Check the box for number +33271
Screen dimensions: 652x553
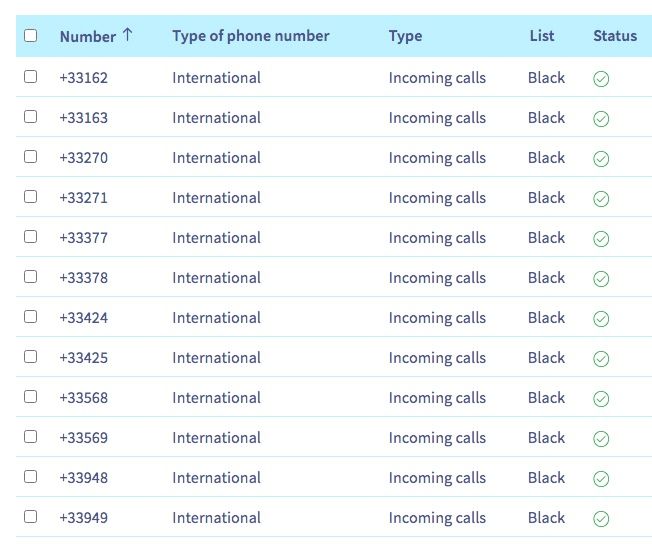coord(31,197)
